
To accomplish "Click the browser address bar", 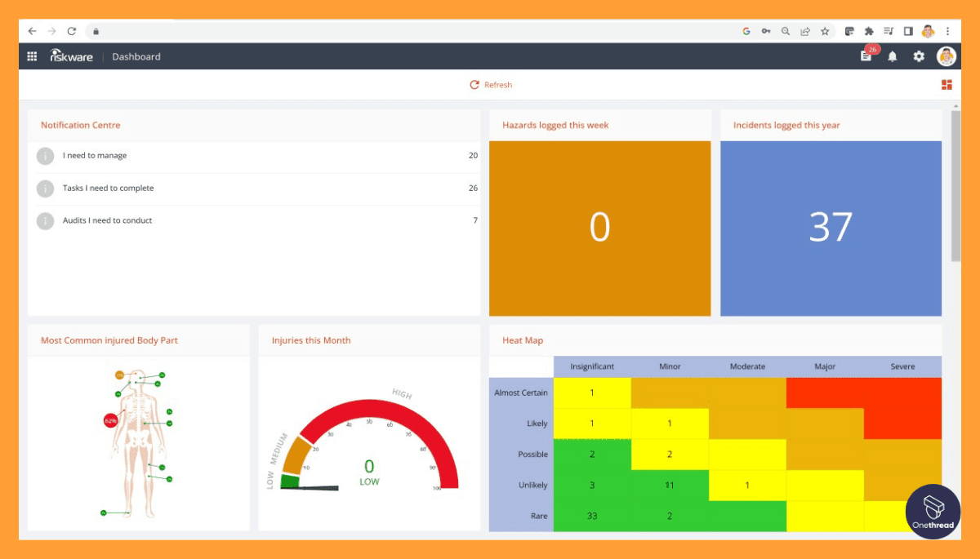I will pos(327,30).
